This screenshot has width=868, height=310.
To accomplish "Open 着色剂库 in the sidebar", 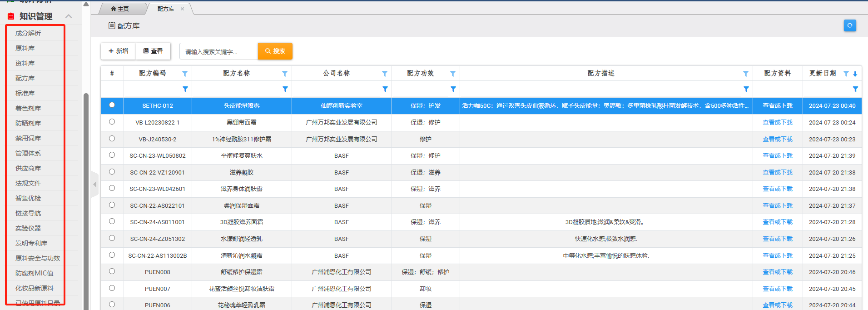I will point(28,108).
